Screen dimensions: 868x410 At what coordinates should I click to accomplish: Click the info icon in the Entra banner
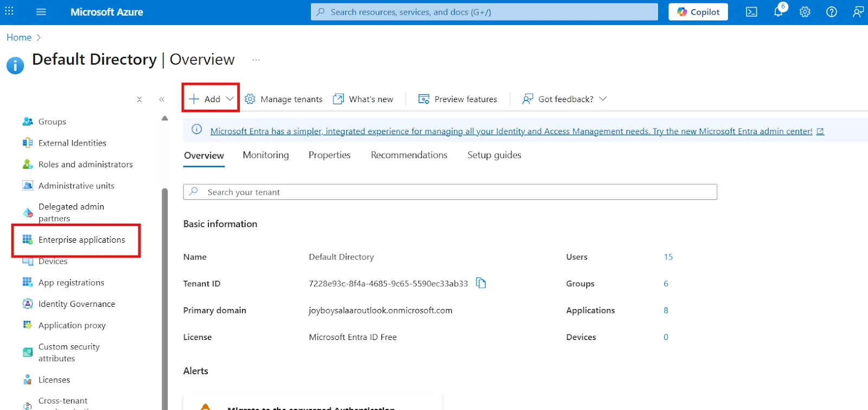click(x=197, y=129)
